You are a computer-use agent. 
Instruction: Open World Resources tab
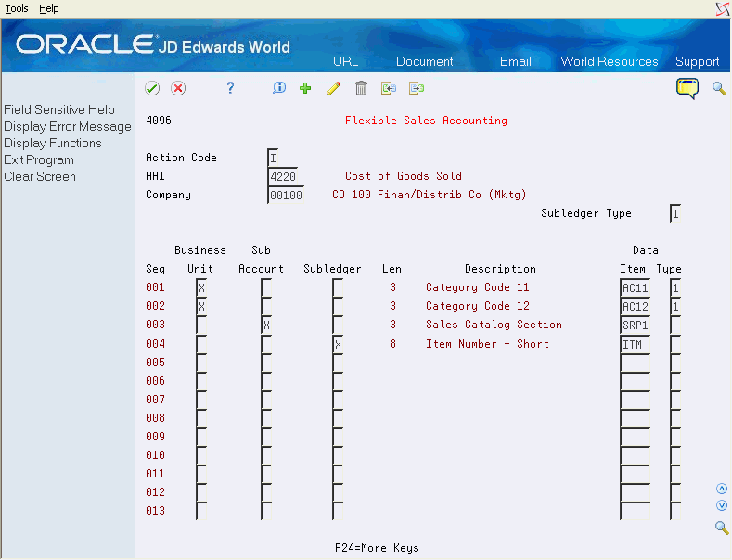tap(610, 61)
